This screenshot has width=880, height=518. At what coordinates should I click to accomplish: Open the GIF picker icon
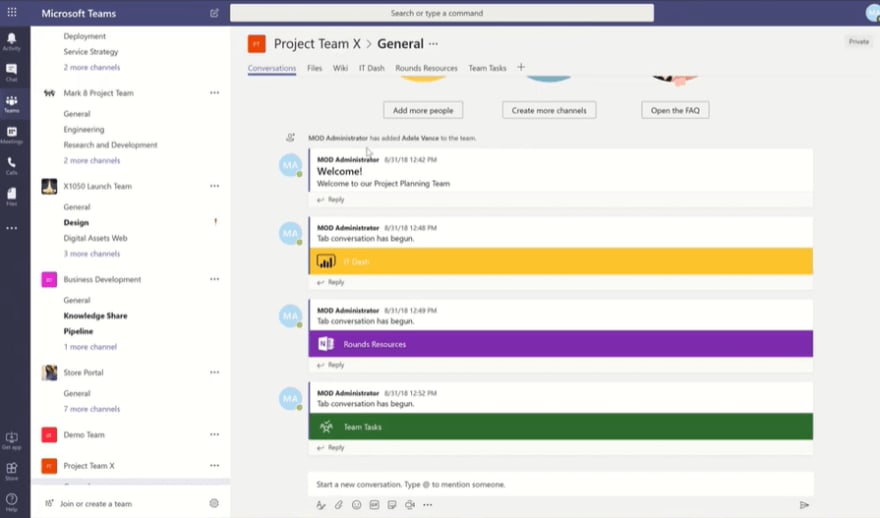[x=374, y=505]
